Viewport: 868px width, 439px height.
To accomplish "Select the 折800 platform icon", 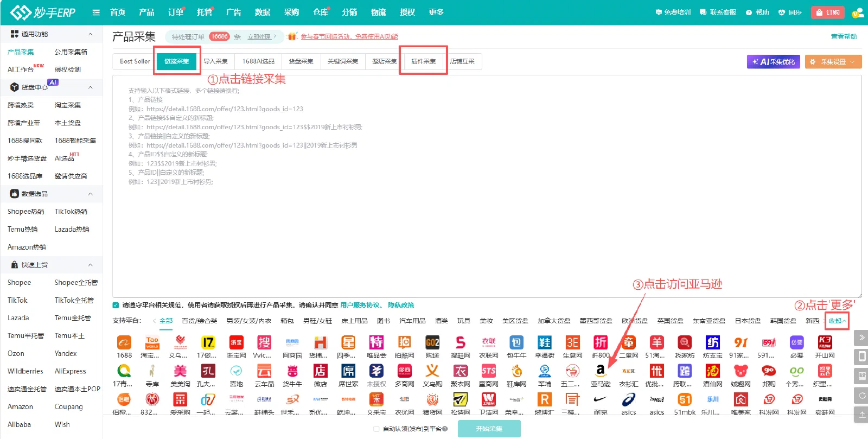I will [601, 343].
